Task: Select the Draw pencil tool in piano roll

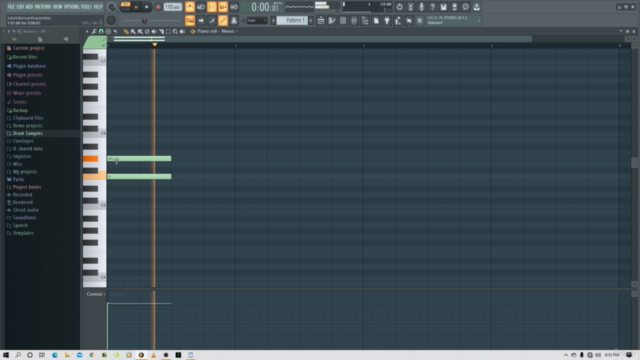Action: (126, 31)
